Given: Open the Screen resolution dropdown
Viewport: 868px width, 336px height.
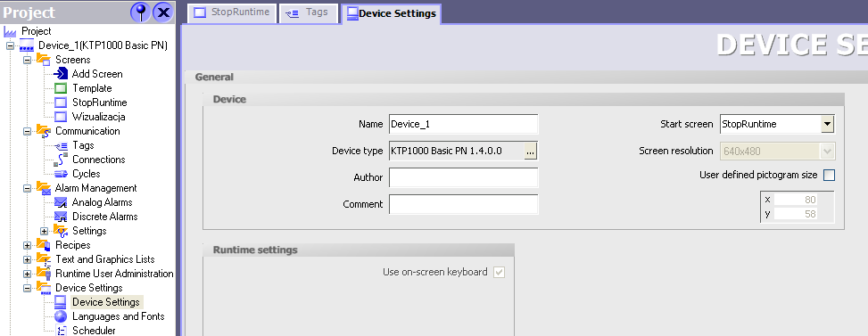Looking at the screenshot, I should pyautogui.click(x=827, y=151).
